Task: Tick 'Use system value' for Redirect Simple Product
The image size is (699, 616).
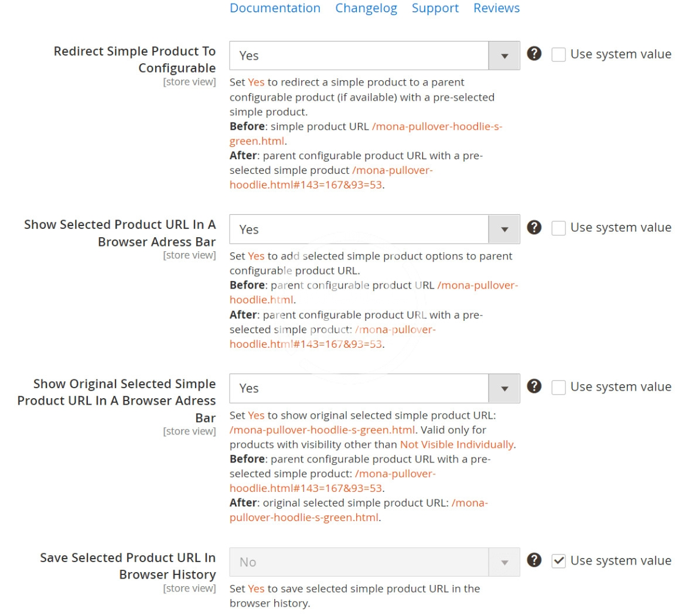Action: coord(559,54)
